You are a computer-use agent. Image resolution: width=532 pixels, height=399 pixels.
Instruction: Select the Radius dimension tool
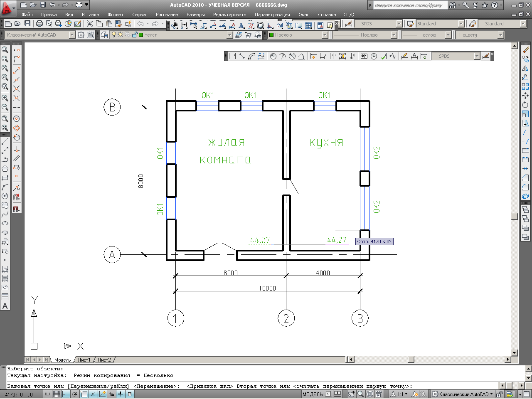click(273, 56)
